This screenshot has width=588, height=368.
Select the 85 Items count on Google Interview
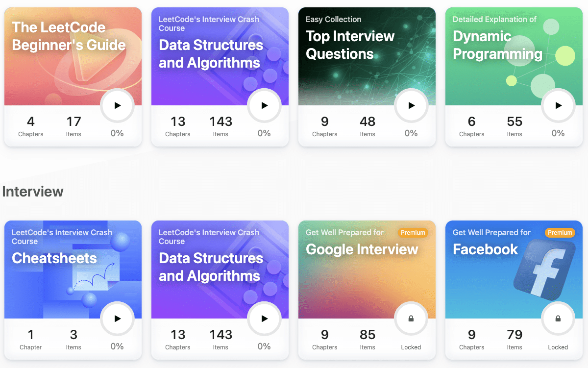pyautogui.click(x=367, y=340)
